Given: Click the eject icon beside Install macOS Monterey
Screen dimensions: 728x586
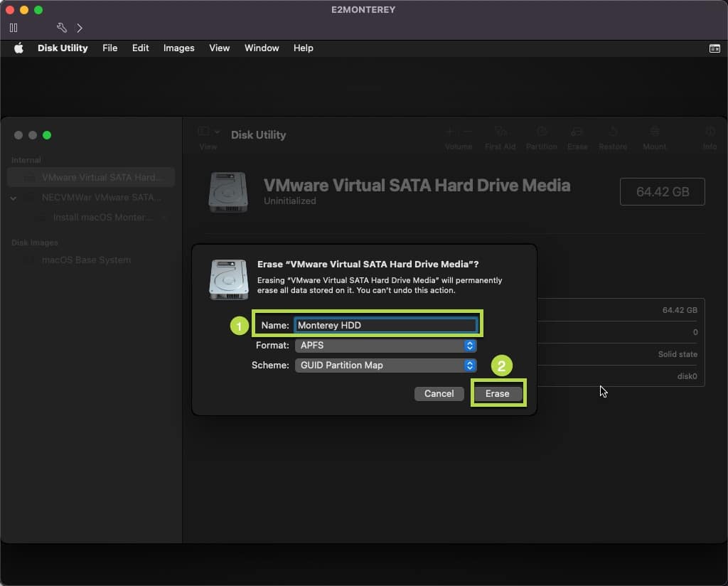Looking at the screenshot, I should pos(164,218).
